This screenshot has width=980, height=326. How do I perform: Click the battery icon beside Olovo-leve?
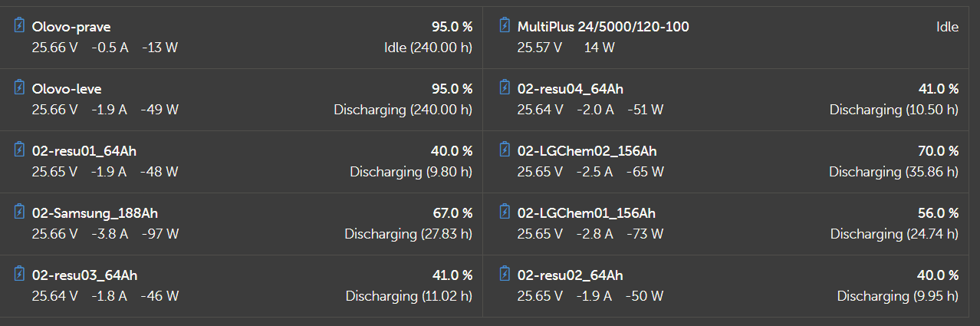coord(20,88)
